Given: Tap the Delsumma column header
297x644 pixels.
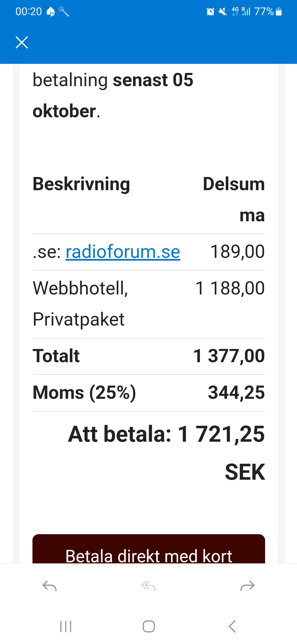Looking at the screenshot, I should [234, 184].
